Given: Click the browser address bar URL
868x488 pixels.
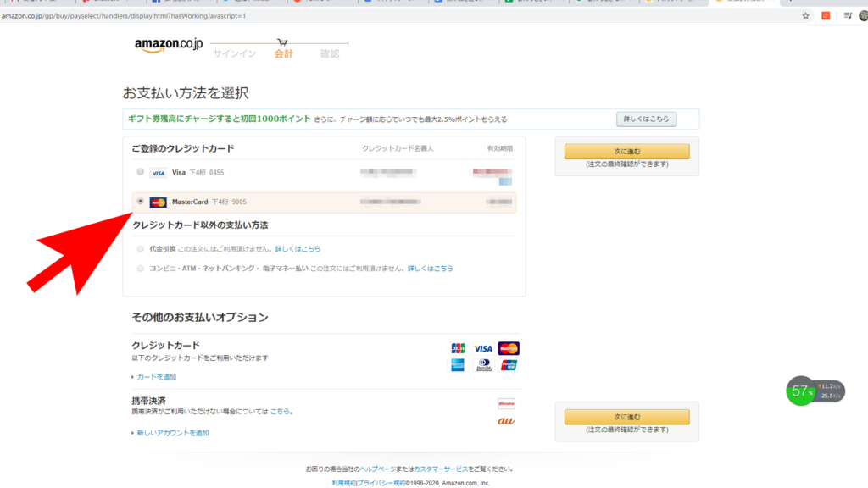Looking at the screenshot, I should point(124,16).
